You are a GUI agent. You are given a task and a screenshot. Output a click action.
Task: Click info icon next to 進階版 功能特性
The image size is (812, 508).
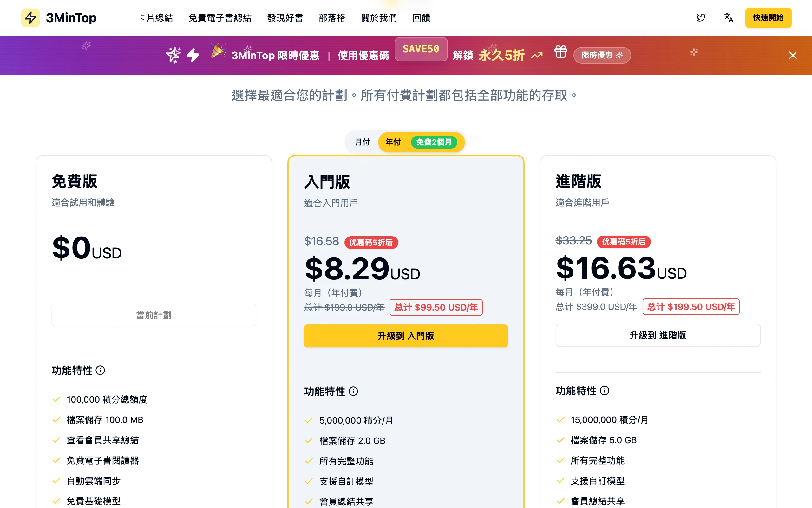pyautogui.click(x=604, y=391)
